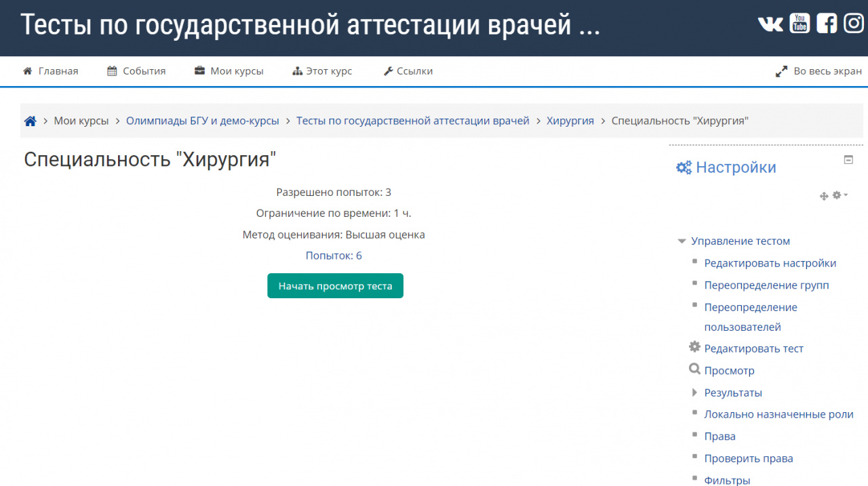Switch to full screen with Во весь экран

(818, 71)
